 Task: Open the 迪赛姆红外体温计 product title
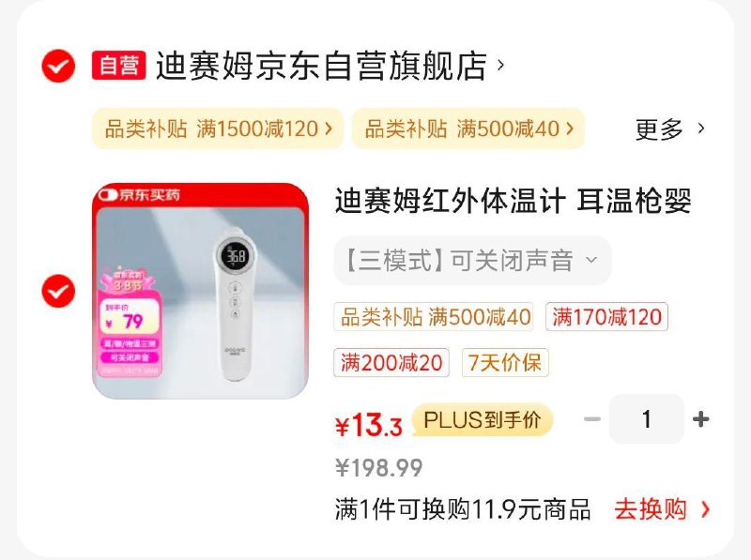tap(513, 201)
